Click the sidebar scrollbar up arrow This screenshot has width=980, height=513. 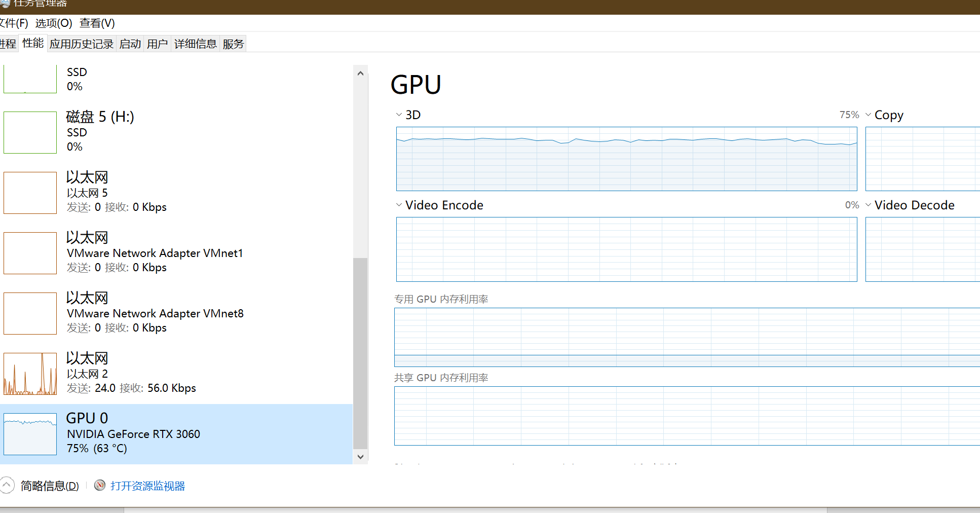click(x=360, y=74)
